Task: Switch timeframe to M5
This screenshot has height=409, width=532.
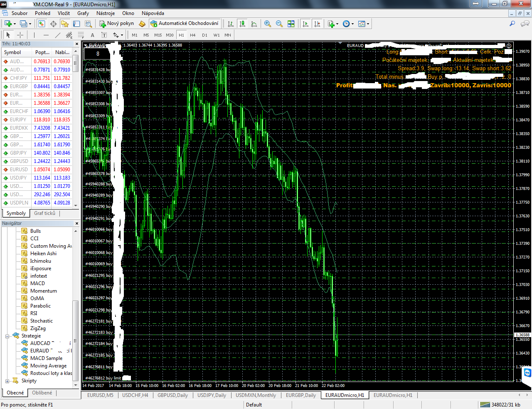Action: point(146,35)
